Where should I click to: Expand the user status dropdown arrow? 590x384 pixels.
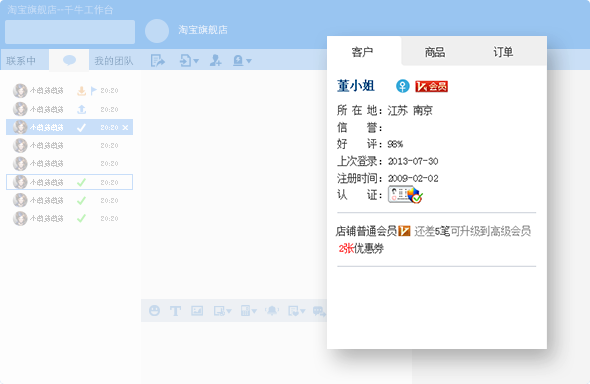coord(248,61)
